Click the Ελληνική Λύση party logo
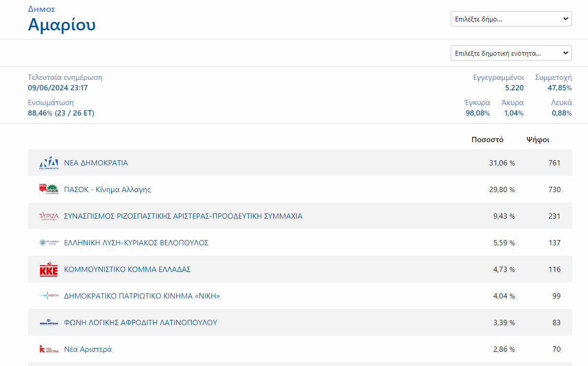The width and height of the screenshot is (588, 366). pos(49,243)
